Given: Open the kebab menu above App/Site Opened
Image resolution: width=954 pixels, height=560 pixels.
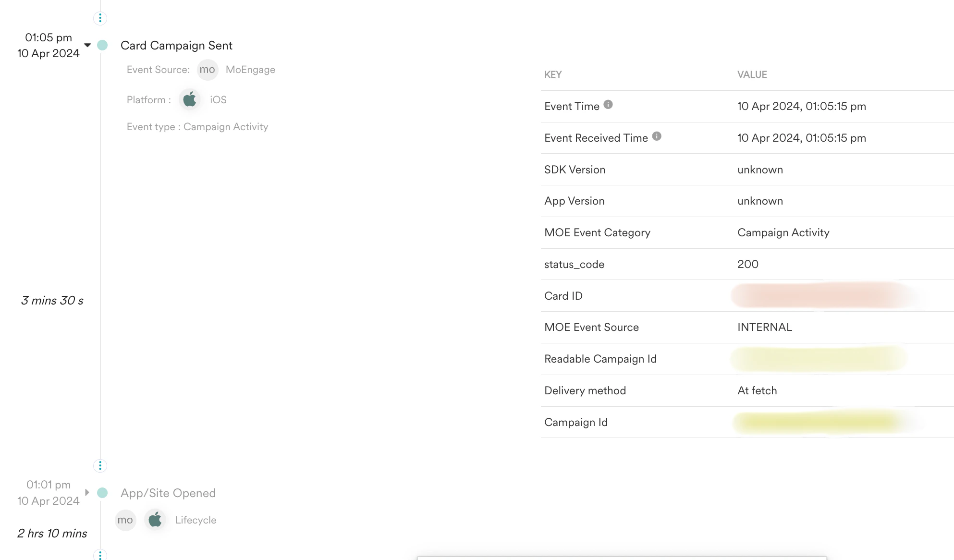Looking at the screenshot, I should pyautogui.click(x=99, y=465).
